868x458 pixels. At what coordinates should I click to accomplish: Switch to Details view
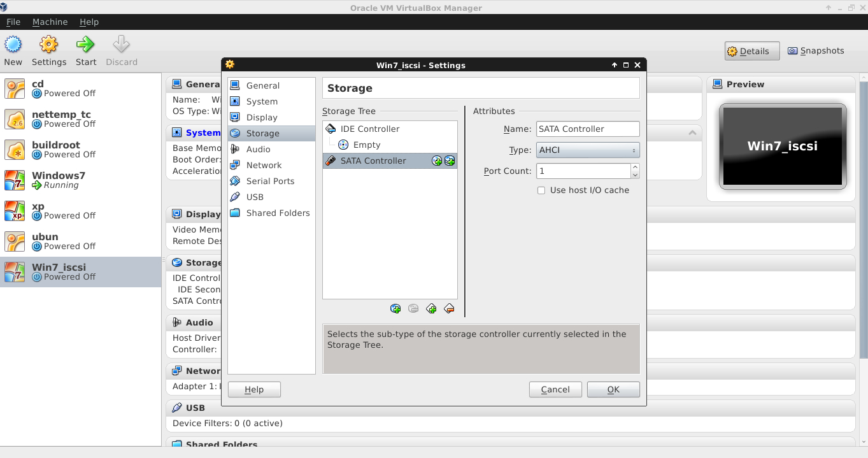pos(752,52)
